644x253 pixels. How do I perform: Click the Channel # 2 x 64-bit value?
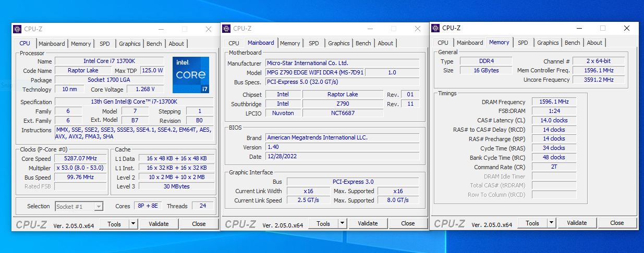coord(599,61)
